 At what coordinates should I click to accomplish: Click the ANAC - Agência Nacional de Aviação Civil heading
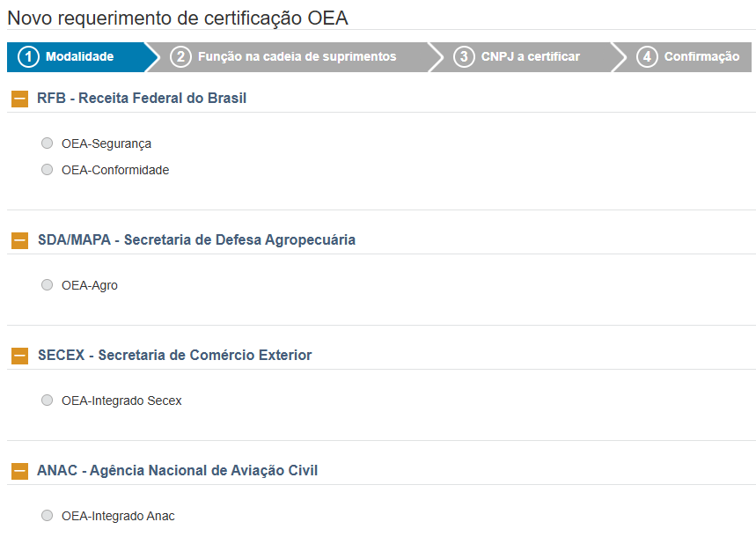[x=177, y=471]
